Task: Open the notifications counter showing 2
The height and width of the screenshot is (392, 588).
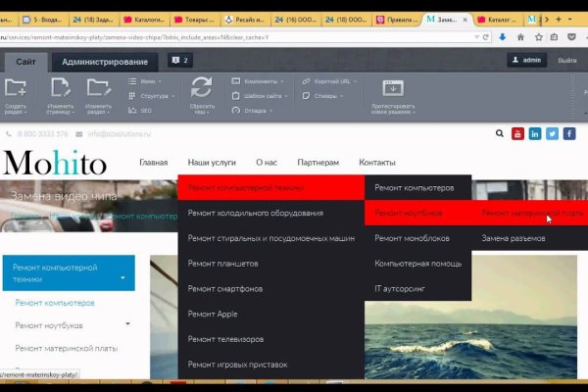Action: click(x=180, y=61)
